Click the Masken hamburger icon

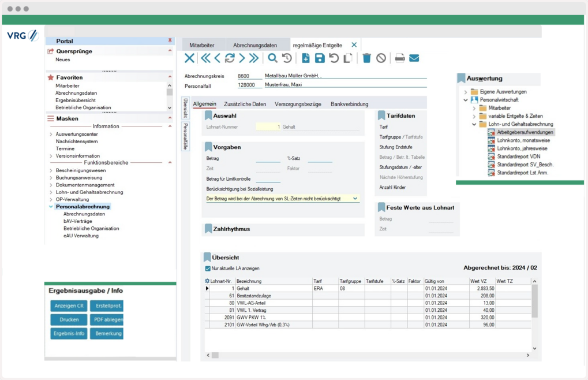tap(51, 118)
